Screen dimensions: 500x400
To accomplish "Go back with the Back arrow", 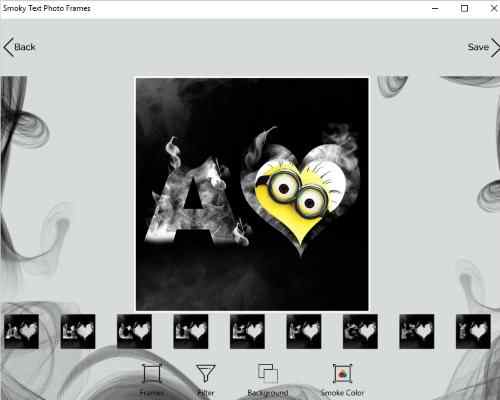I will pyautogui.click(x=19, y=47).
